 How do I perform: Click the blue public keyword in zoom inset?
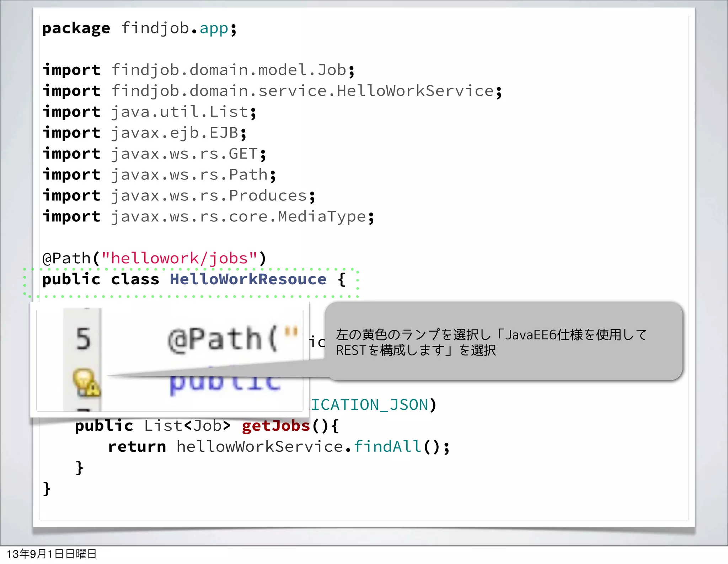[225, 382]
